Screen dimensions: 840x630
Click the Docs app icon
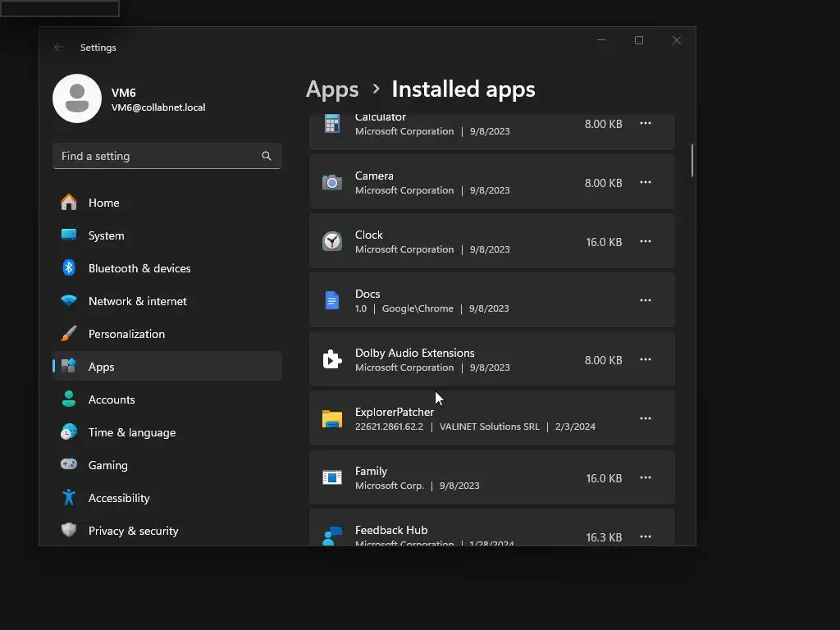332,300
